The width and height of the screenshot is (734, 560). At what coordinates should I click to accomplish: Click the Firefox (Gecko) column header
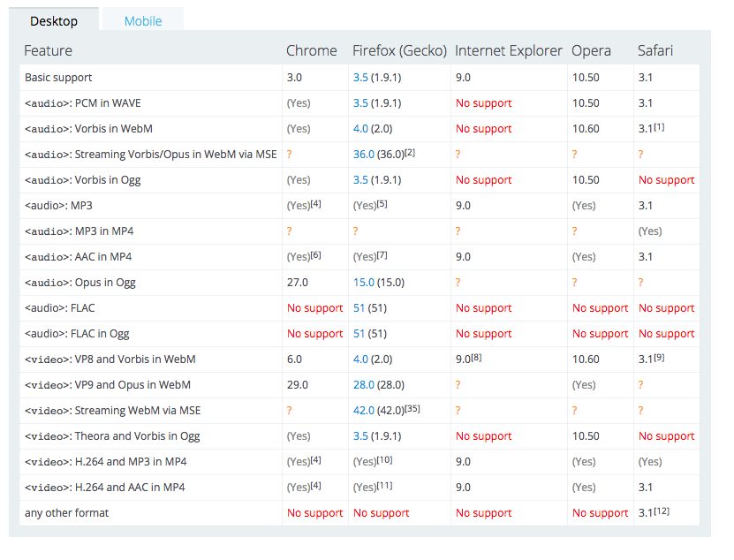399,50
